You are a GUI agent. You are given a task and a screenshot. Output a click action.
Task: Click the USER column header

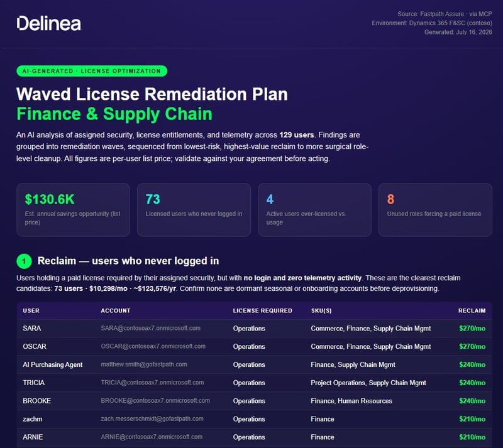[x=31, y=310]
